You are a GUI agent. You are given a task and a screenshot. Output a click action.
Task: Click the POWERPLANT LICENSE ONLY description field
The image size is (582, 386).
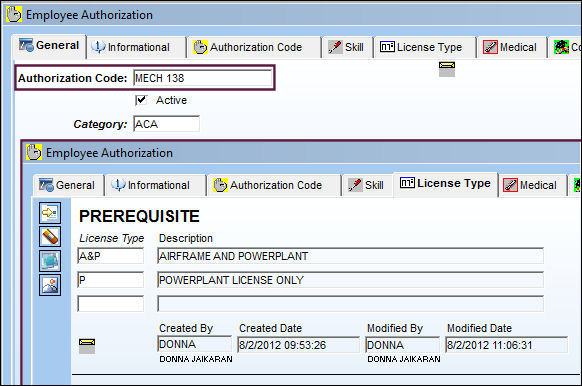click(351, 280)
